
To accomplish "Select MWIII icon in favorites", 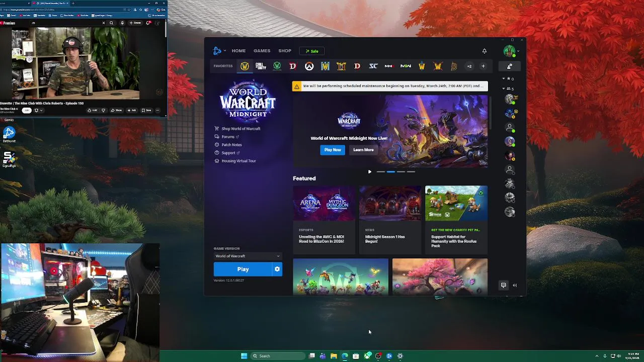I will coord(389,66).
